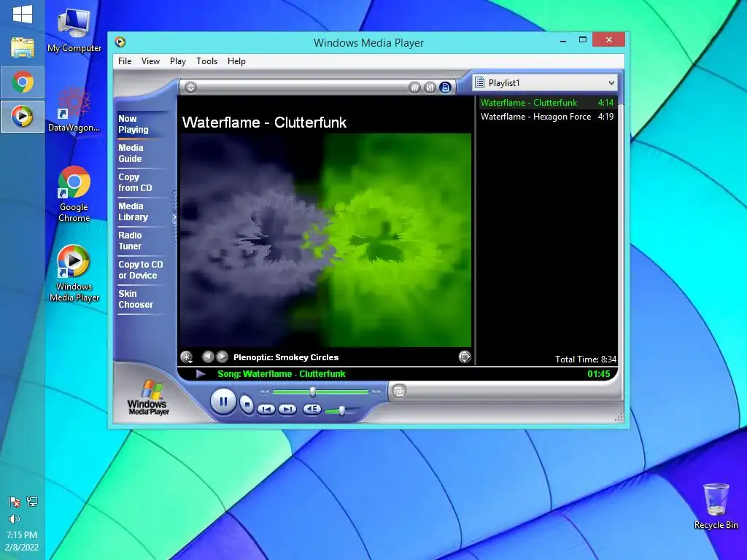Click the Windows Media Player logo
Screen dimensions: 747x560
tap(147, 397)
